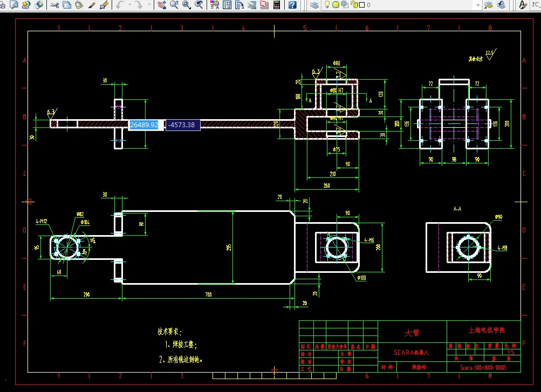Open the Tool Palettes window
Screen dimensions: 541x392
point(239,5)
